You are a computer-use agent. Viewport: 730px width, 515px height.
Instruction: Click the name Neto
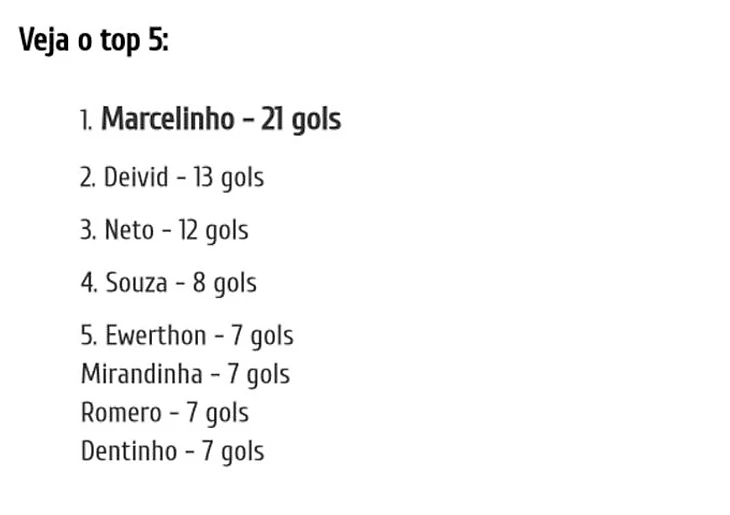tap(129, 230)
